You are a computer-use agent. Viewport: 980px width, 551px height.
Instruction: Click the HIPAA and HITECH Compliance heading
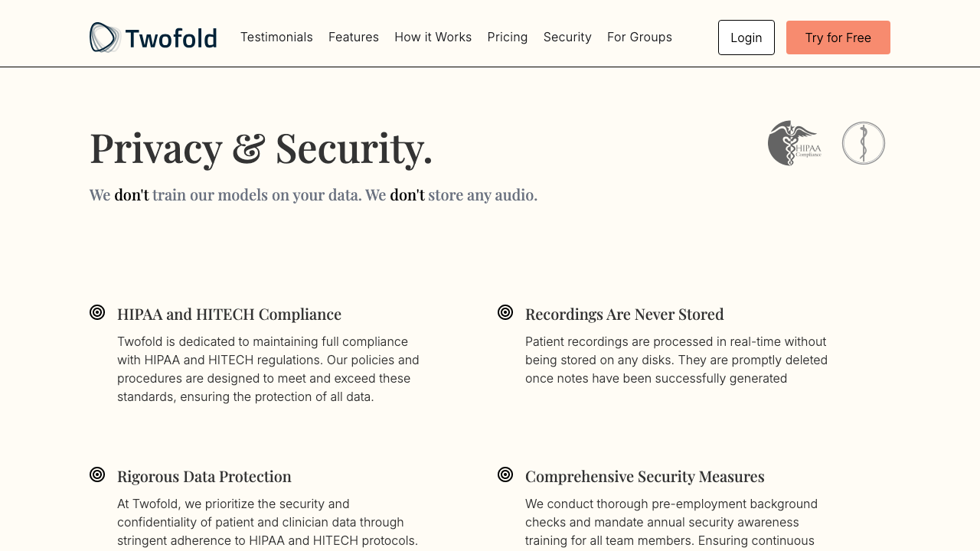229,314
